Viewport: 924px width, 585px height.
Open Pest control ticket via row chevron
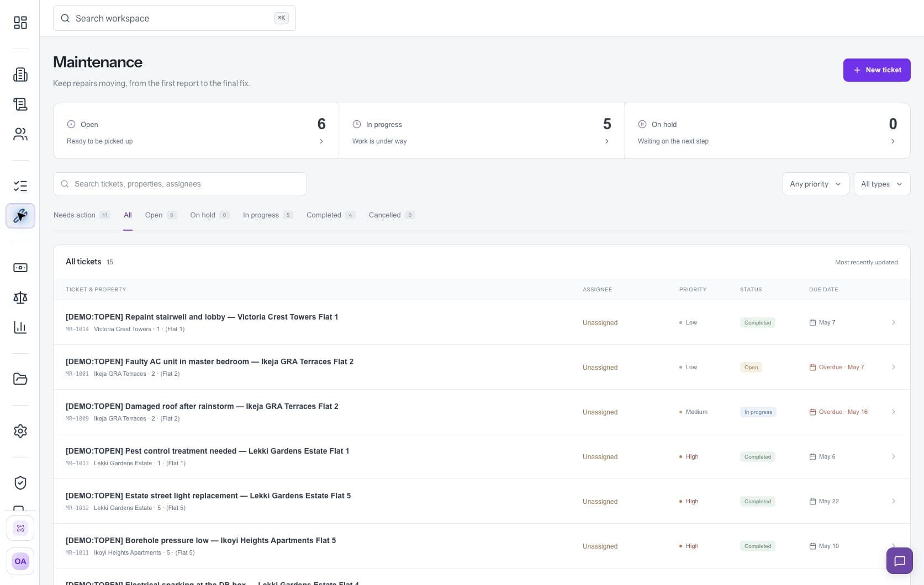pos(893,456)
